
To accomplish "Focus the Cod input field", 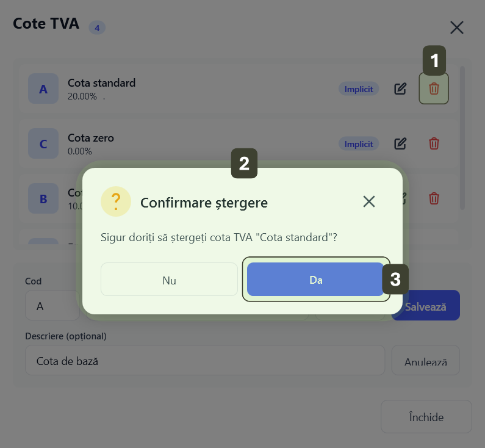I will pyautogui.click(x=52, y=306).
